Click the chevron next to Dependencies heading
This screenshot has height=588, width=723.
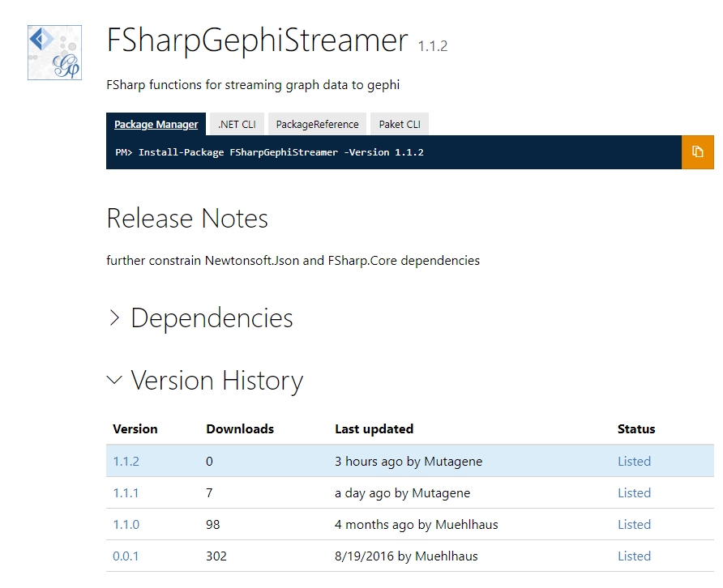coord(114,317)
